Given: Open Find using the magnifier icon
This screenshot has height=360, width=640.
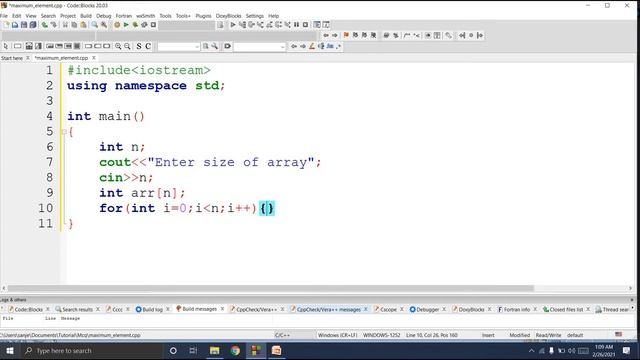Looking at the screenshot, I should (95, 25).
